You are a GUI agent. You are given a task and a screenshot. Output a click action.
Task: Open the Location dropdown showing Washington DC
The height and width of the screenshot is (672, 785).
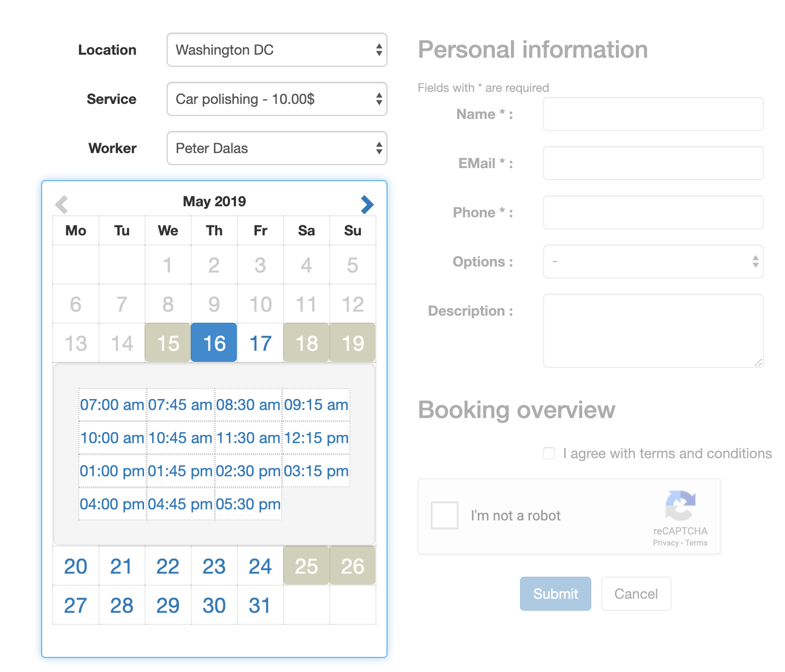coord(277,50)
